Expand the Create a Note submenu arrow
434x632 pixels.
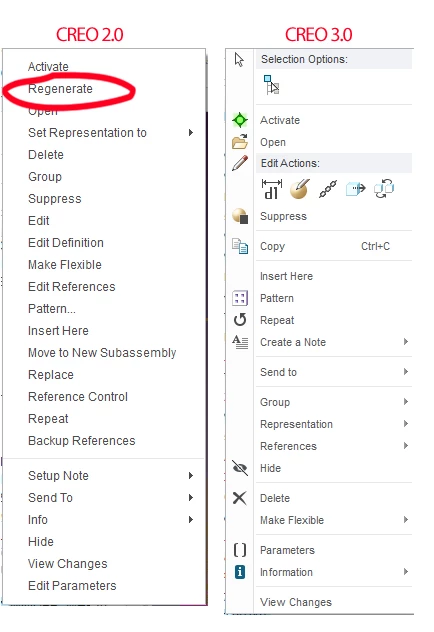click(x=406, y=342)
